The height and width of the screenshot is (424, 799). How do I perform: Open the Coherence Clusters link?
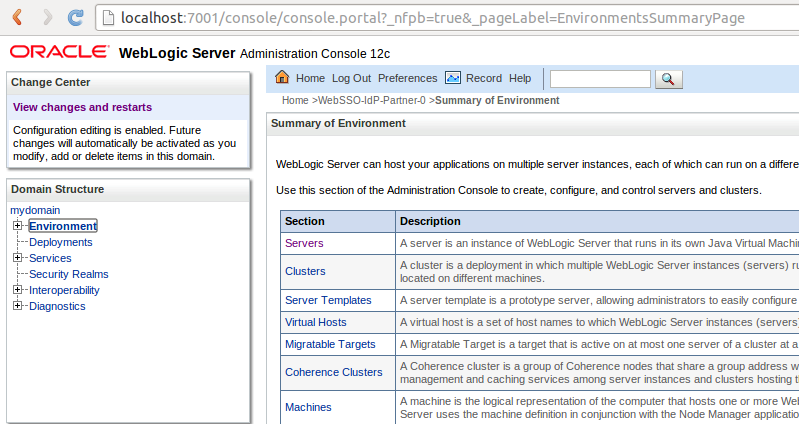pos(334,372)
